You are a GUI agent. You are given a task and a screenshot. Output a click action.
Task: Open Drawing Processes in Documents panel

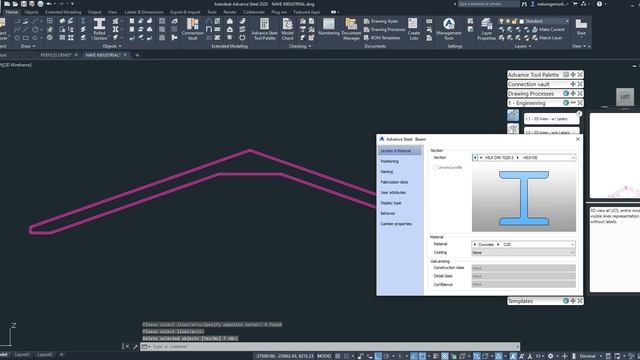tap(384, 29)
